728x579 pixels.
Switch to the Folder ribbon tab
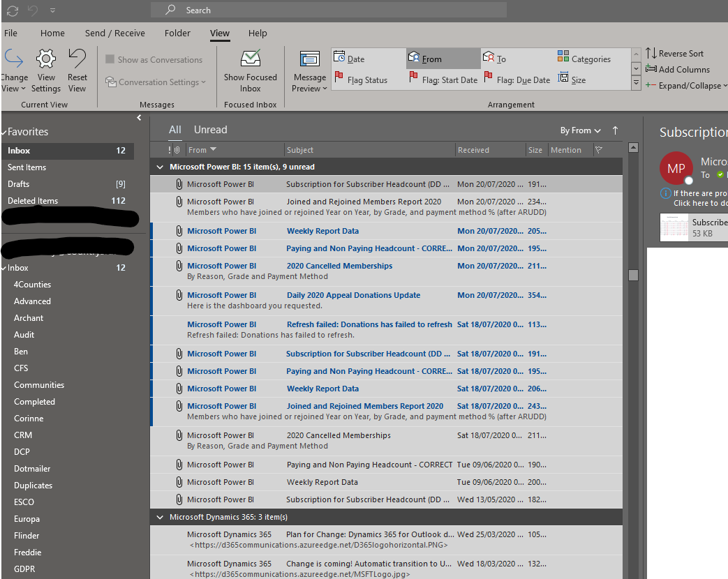pyautogui.click(x=177, y=33)
